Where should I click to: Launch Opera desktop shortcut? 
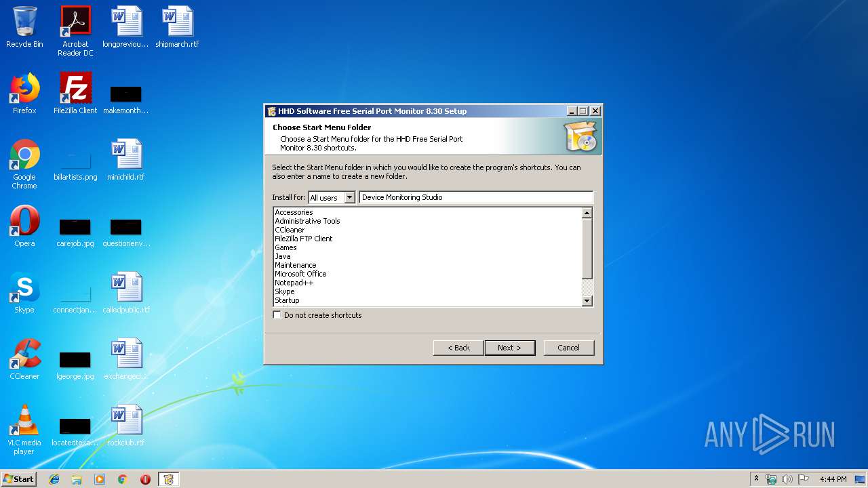coord(24,226)
